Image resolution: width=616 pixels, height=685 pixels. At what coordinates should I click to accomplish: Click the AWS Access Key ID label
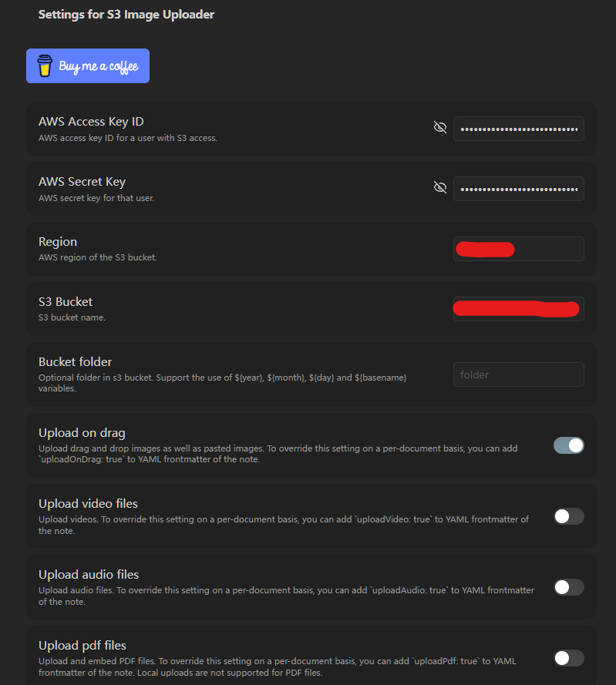91,122
